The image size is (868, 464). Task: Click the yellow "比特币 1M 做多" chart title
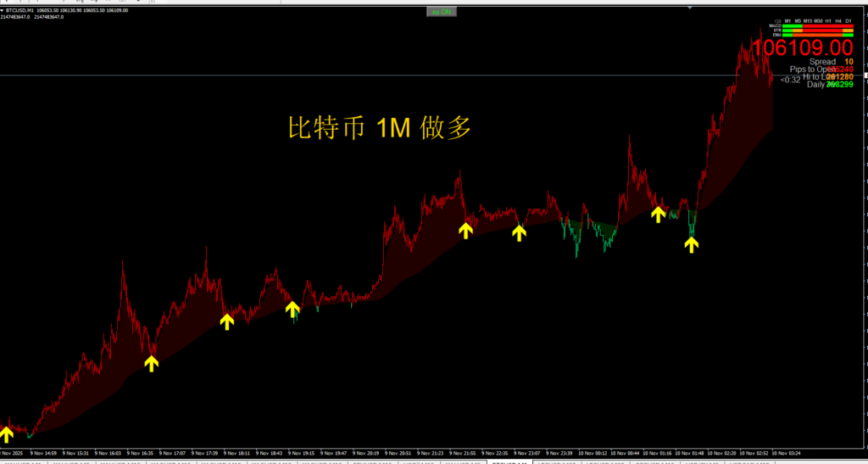379,128
